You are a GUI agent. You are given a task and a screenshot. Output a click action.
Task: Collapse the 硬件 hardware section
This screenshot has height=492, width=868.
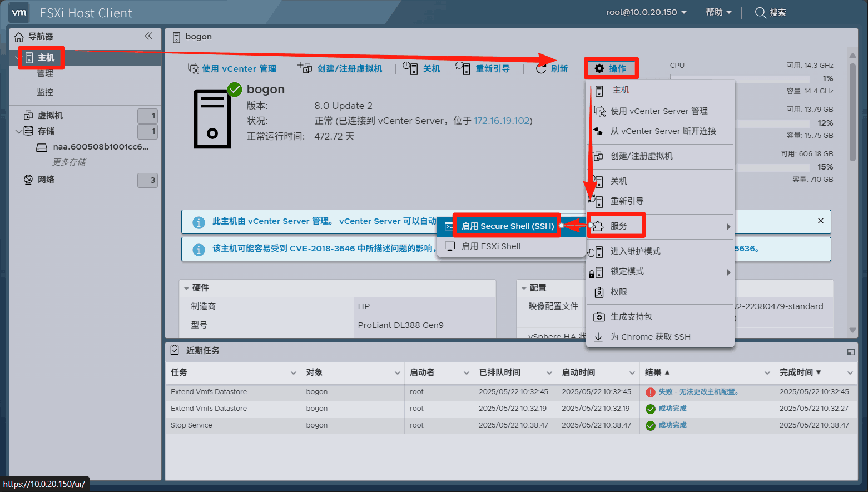click(x=186, y=288)
